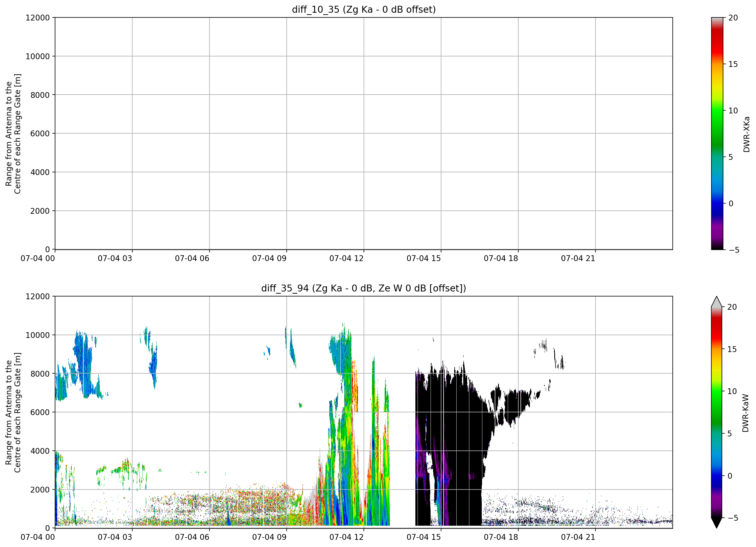Click the '−5' tick on DWR-XKa colorbar
Viewport: 756px width, 547px height.
(x=734, y=250)
